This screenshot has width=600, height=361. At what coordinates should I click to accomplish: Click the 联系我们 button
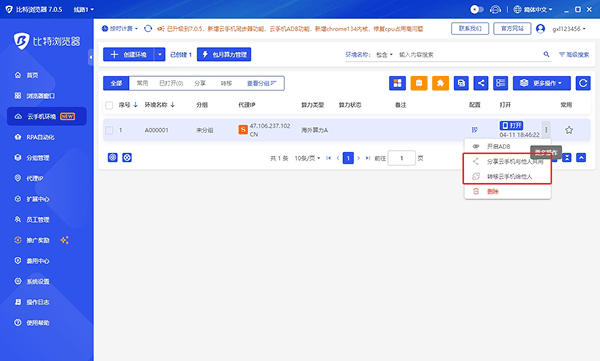pyautogui.click(x=470, y=28)
